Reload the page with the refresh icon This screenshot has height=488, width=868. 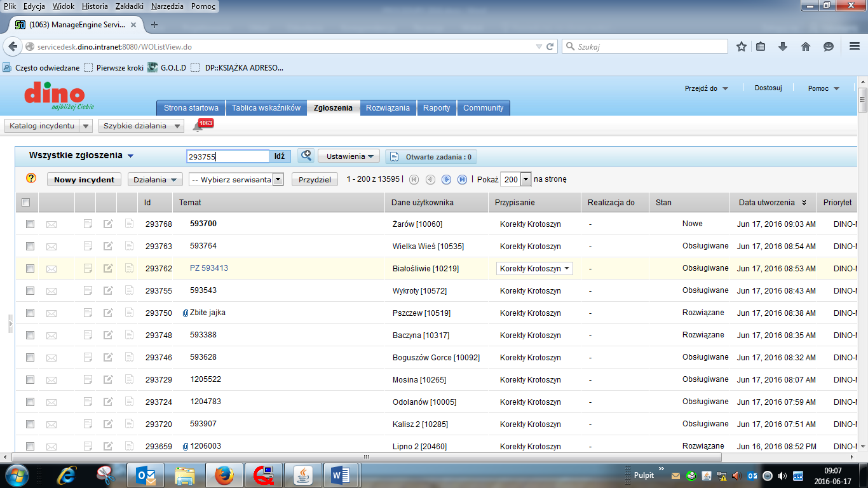tap(550, 46)
